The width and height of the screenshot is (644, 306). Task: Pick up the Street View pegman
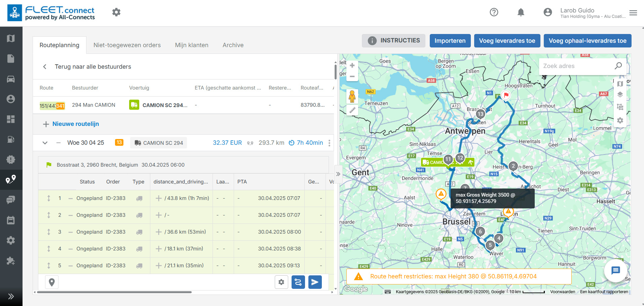pos(352,97)
